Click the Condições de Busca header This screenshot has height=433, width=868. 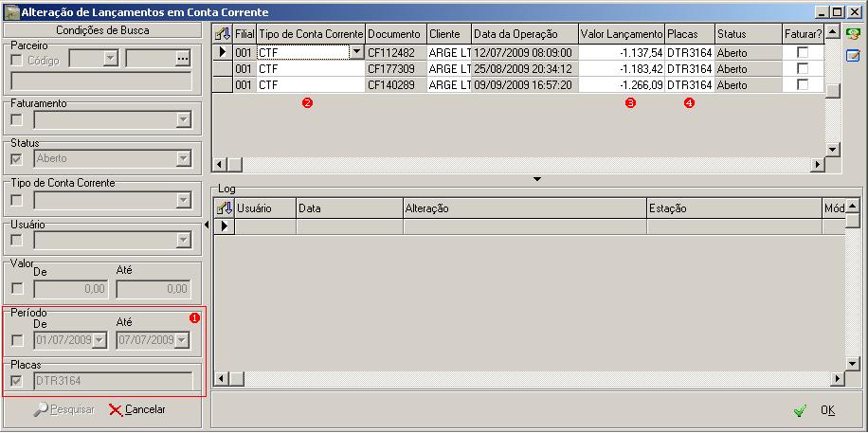tap(103, 31)
